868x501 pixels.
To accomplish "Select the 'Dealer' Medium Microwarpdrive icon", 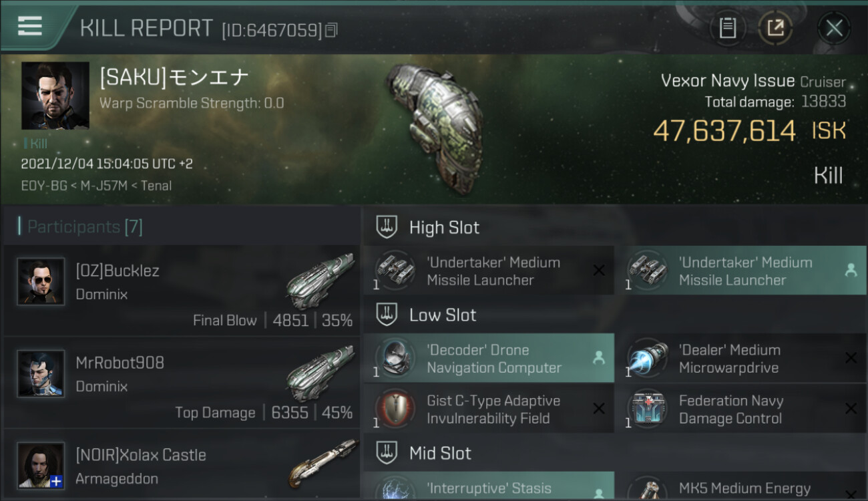I will click(647, 359).
